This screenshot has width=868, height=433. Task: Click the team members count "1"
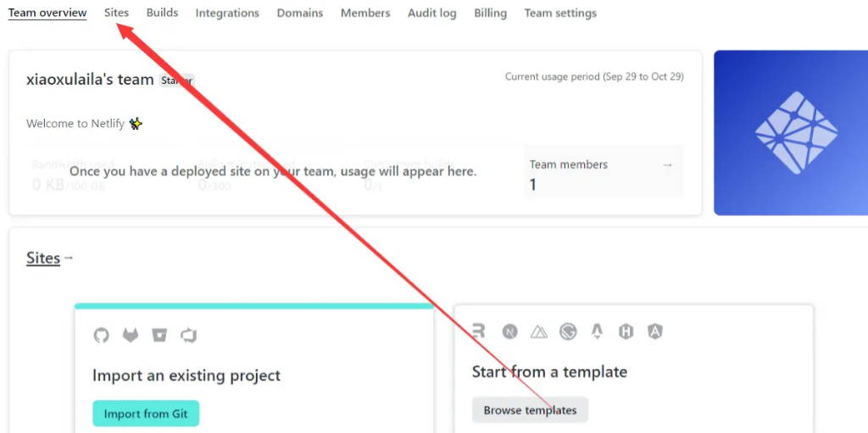[533, 185]
